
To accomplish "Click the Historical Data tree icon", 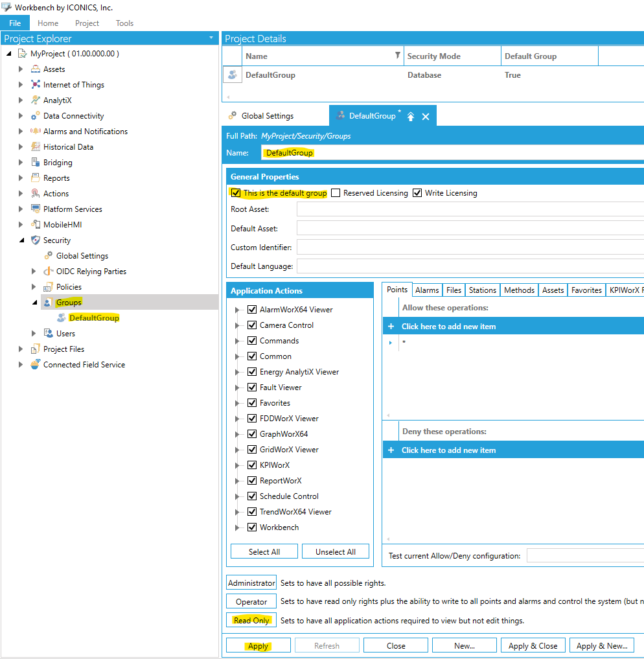I will coord(36,147).
